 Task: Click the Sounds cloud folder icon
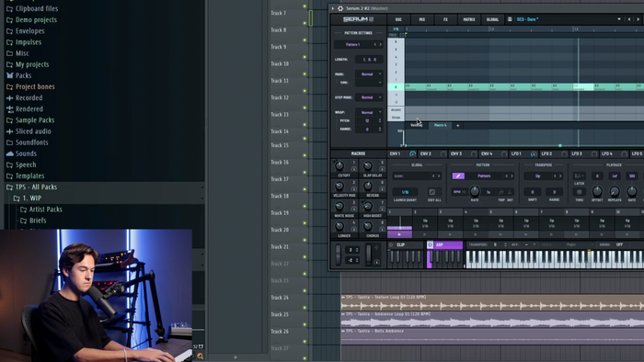coord(9,153)
